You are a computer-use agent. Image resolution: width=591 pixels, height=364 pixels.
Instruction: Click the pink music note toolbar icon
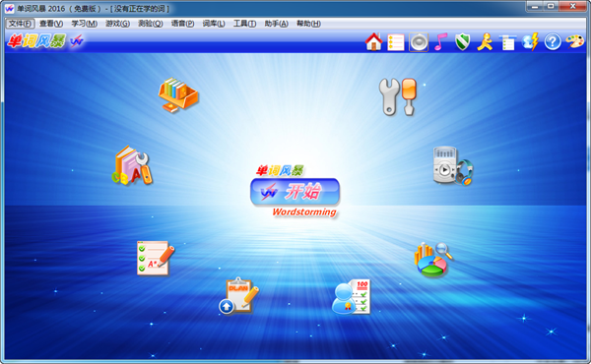tap(440, 41)
